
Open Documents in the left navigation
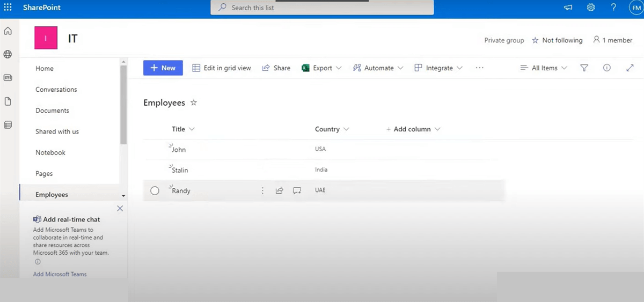pos(52,111)
